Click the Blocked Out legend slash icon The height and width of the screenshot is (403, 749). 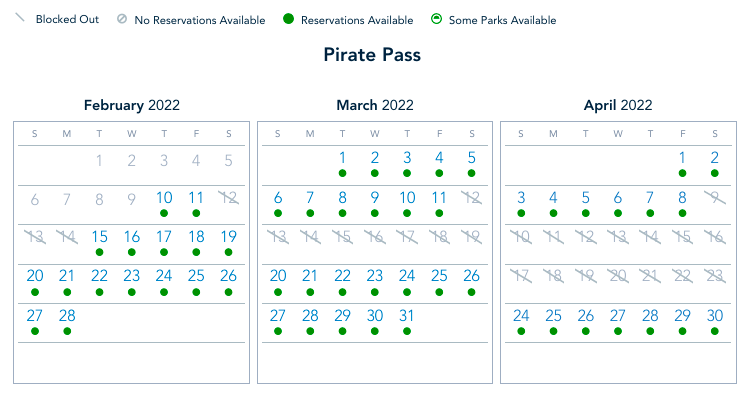pyautogui.click(x=17, y=19)
